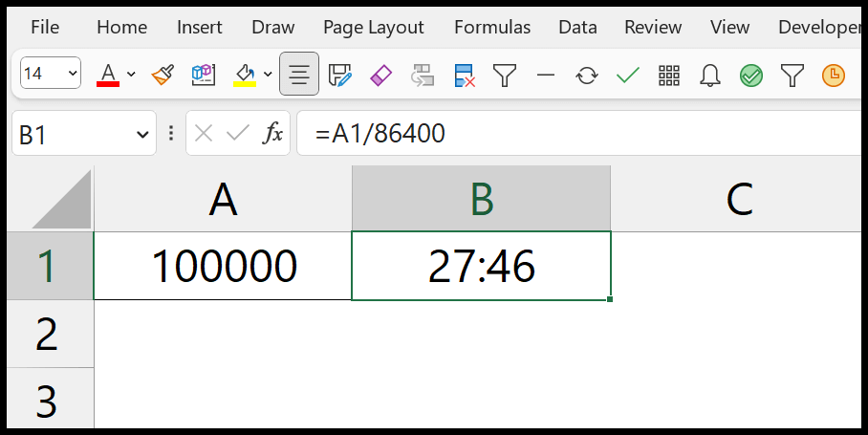Screen dimensions: 868x435
Task: Click the greyed-out paste transpose icon
Action: coord(422,75)
